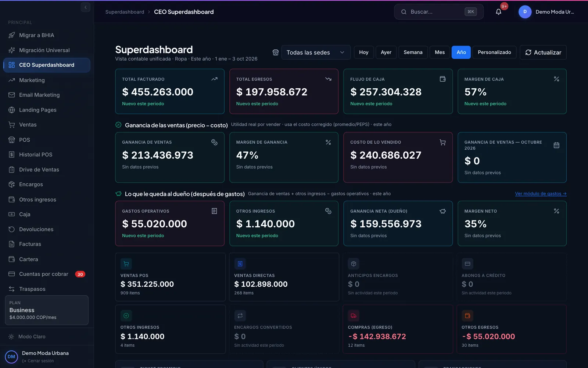Viewport: 588px width, 368px height.
Task: Open the Demo Moda Ur... user menu
Action: [x=546, y=12]
